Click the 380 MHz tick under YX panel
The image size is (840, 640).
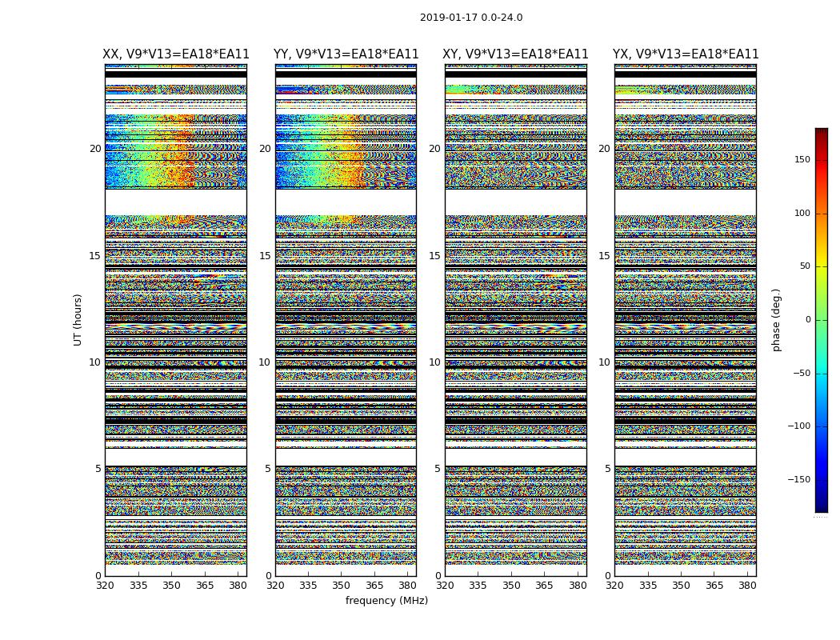747,586
